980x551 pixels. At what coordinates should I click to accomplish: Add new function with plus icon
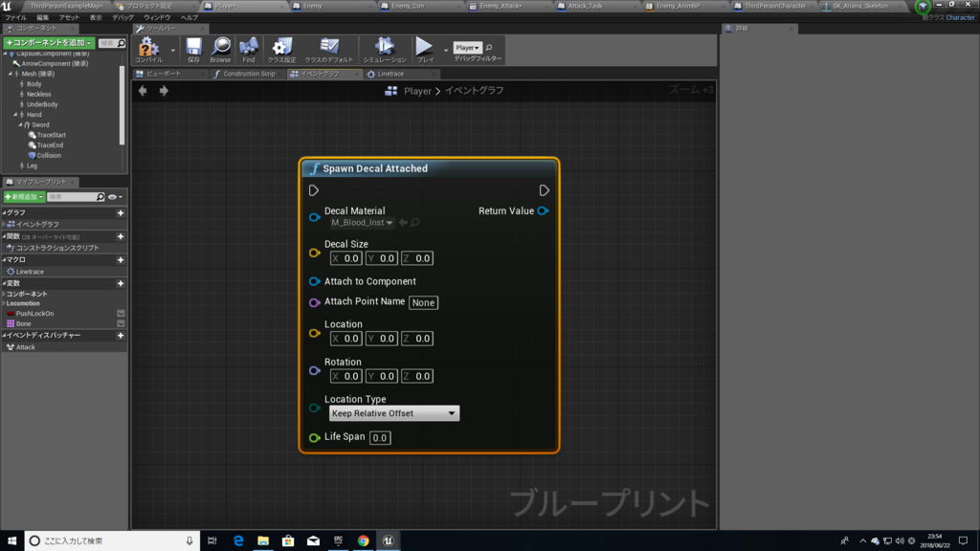pyautogui.click(x=121, y=237)
